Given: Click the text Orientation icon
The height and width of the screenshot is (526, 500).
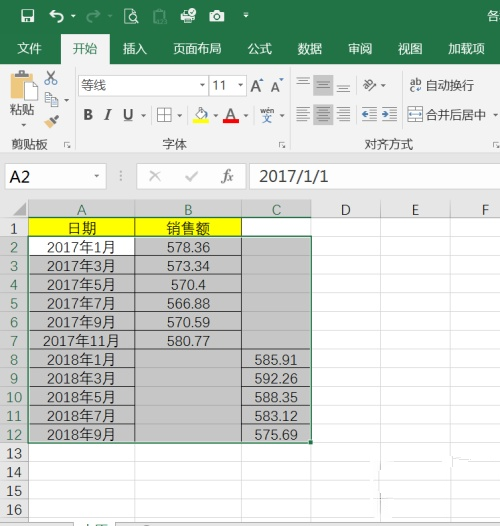Looking at the screenshot, I should [370, 85].
